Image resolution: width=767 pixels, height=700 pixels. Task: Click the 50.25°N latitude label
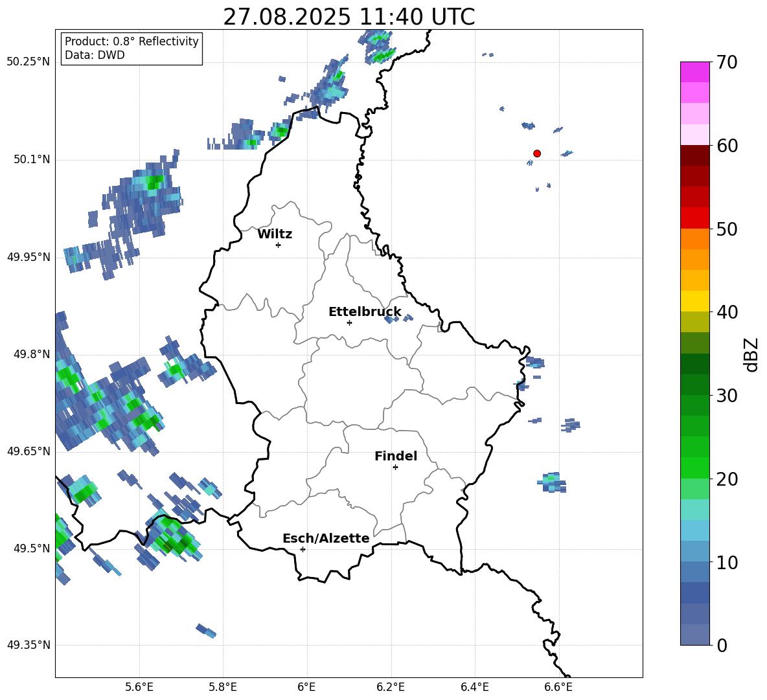29,62
